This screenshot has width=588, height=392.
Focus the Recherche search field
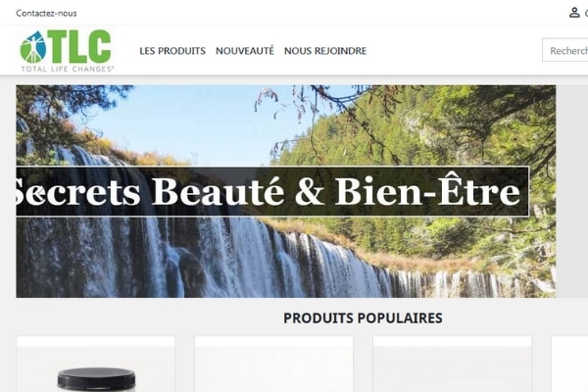pos(565,50)
